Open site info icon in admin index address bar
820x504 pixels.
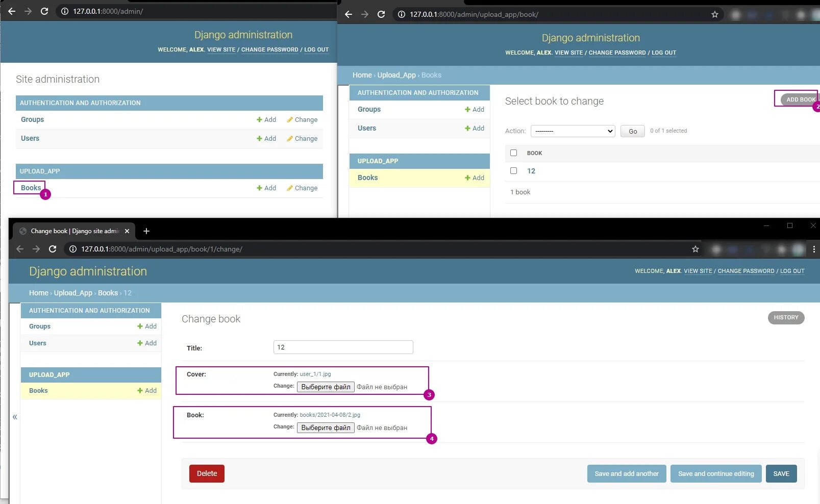(65, 11)
